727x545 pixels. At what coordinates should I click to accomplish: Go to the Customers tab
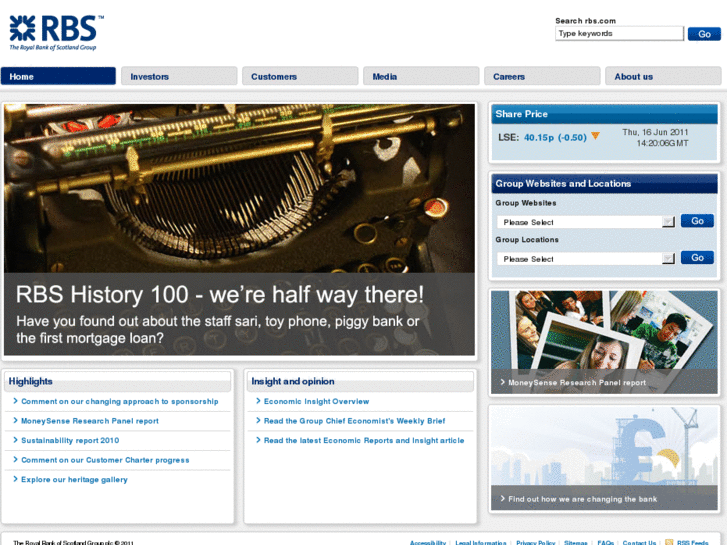[300, 76]
